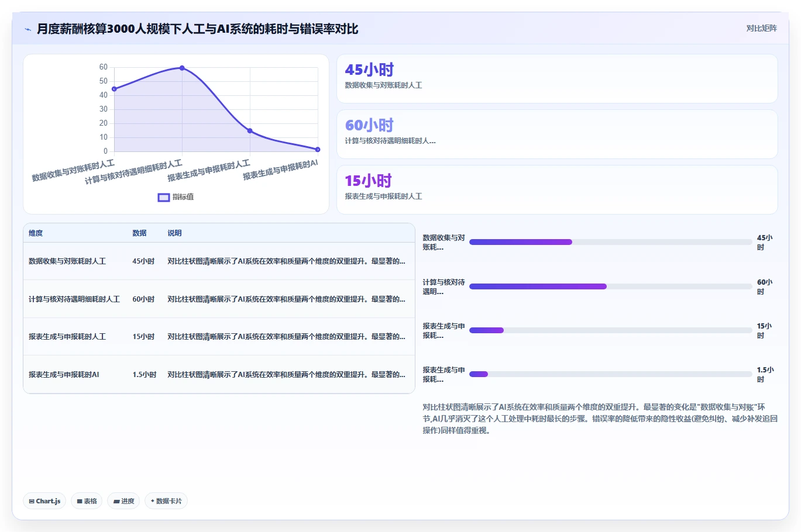The width and height of the screenshot is (801, 532).
Task: Click the 60小时 progress bar
Action: pyautogui.click(x=610, y=286)
